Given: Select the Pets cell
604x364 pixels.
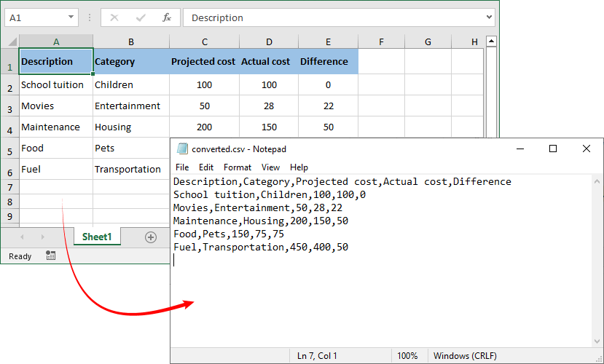Looking at the screenshot, I should (x=131, y=148).
